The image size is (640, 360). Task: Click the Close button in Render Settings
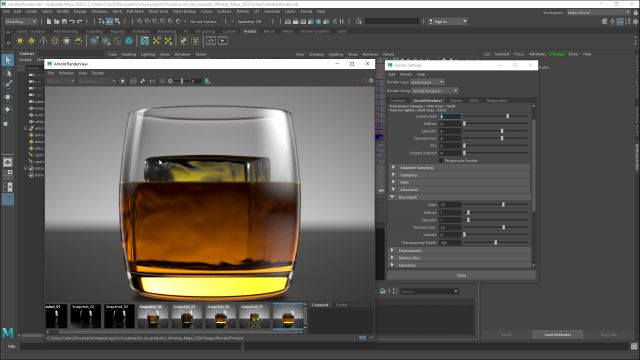462,276
